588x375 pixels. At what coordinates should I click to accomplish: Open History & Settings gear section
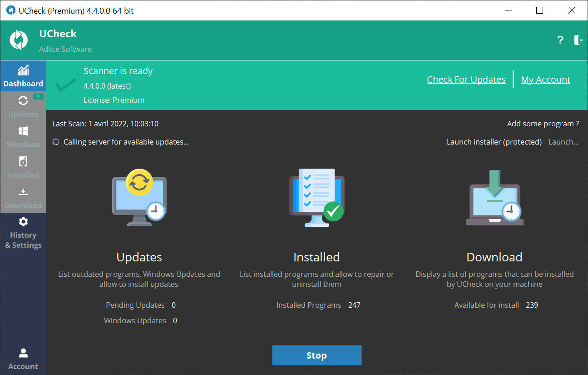tap(23, 233)
